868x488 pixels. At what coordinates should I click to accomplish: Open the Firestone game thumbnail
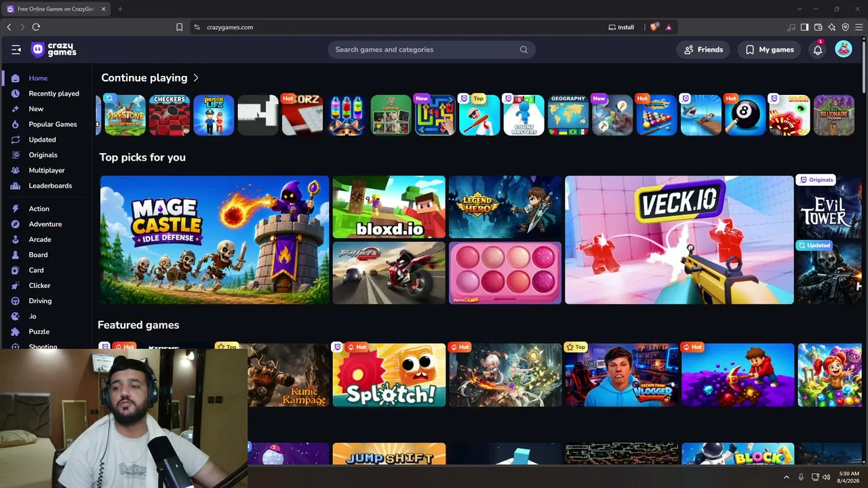125,115
